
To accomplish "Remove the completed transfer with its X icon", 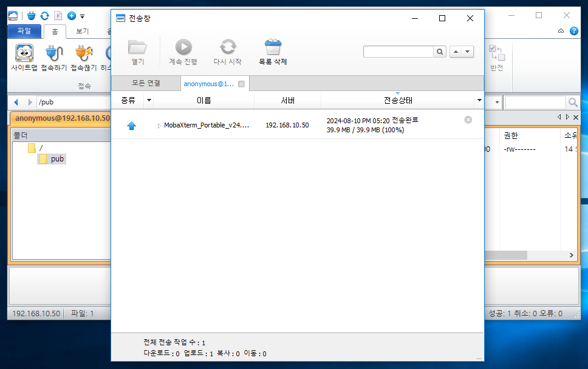I will coord(468,120).
